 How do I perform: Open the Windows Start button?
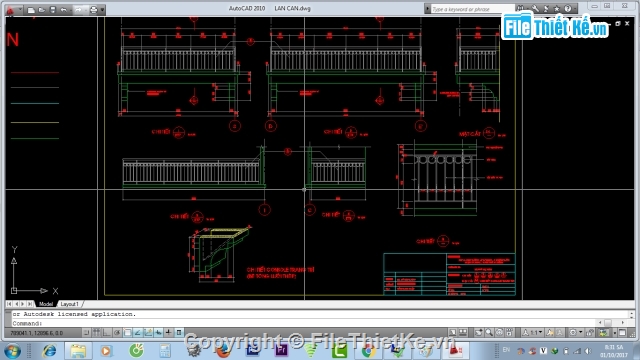(12, 351)
